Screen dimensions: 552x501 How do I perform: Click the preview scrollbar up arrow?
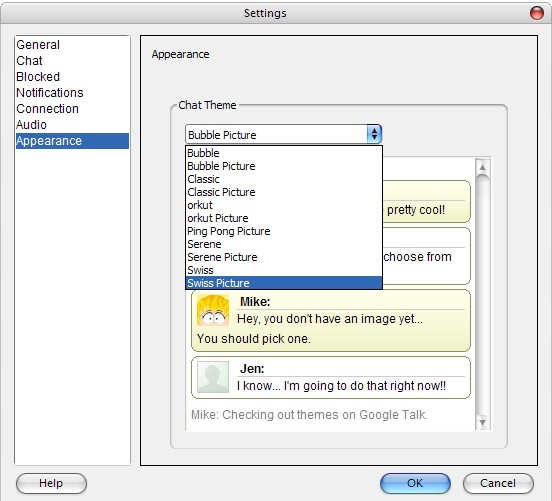tap(483, 168)
